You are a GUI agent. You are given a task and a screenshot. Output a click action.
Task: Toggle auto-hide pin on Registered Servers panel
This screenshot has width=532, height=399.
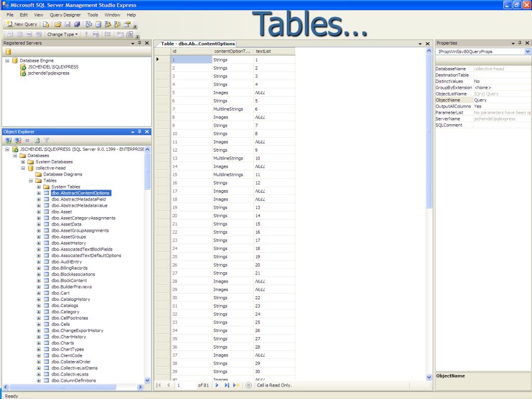139,43
